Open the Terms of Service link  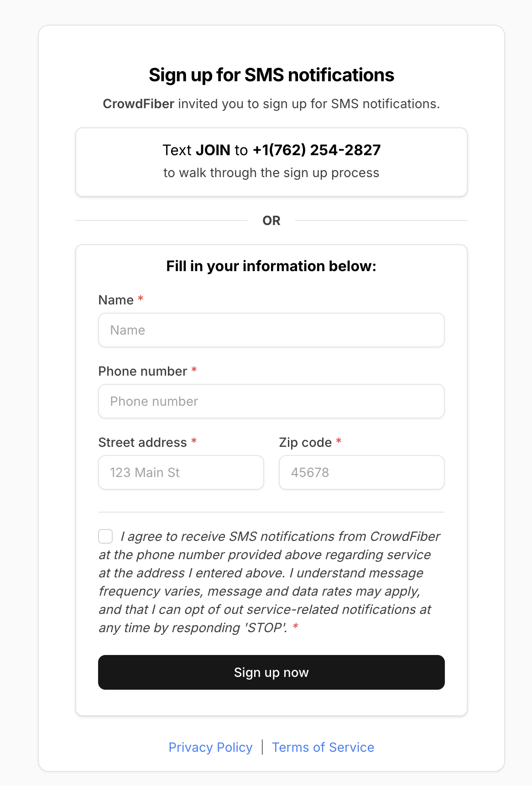(323, 747)
